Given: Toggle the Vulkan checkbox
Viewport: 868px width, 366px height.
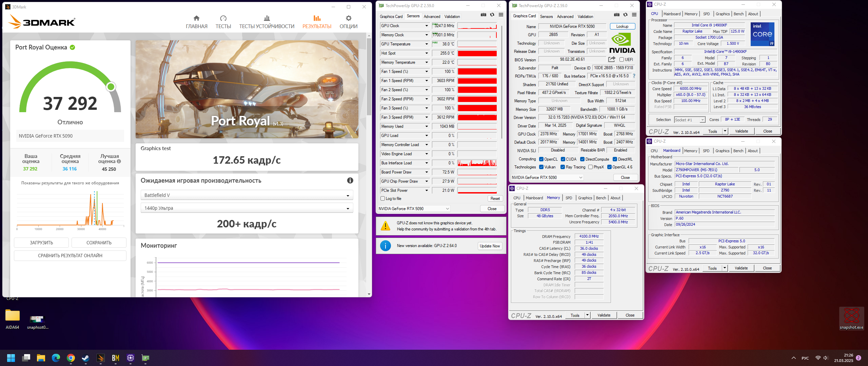Looking at the screenshot, I should pyautogui.click(x=541, y=167).
